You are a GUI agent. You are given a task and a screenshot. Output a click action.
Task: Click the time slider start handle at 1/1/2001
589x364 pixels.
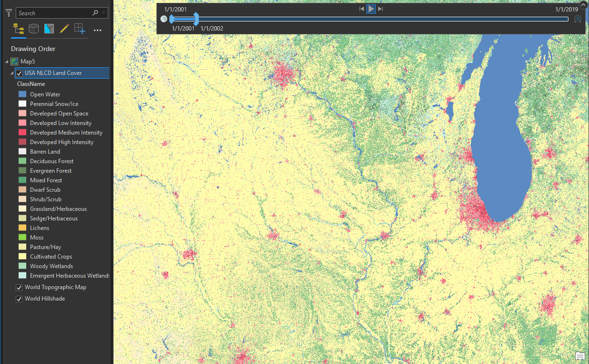[x=171, y=19]
